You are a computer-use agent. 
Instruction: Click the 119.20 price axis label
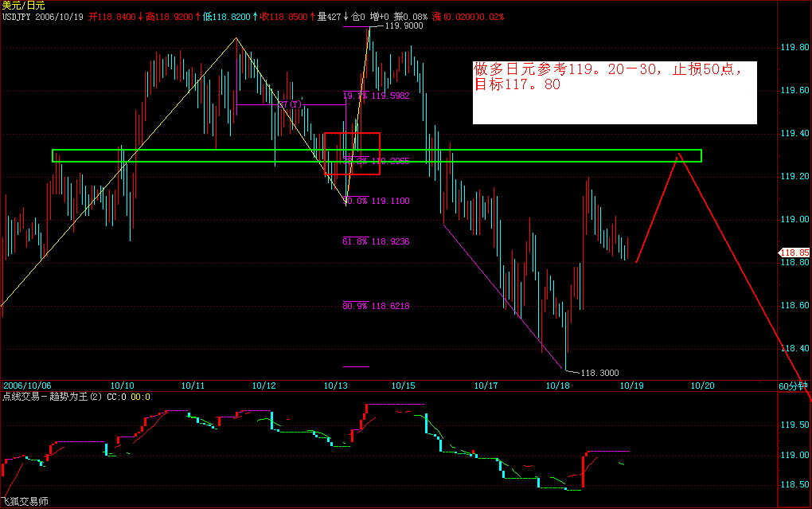pos(795,176)
